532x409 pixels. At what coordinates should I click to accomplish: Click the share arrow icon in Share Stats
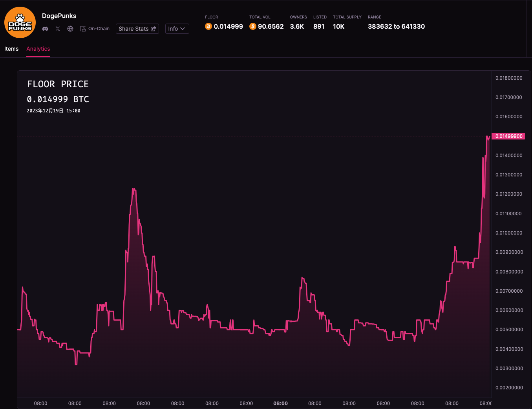(154, 29)
